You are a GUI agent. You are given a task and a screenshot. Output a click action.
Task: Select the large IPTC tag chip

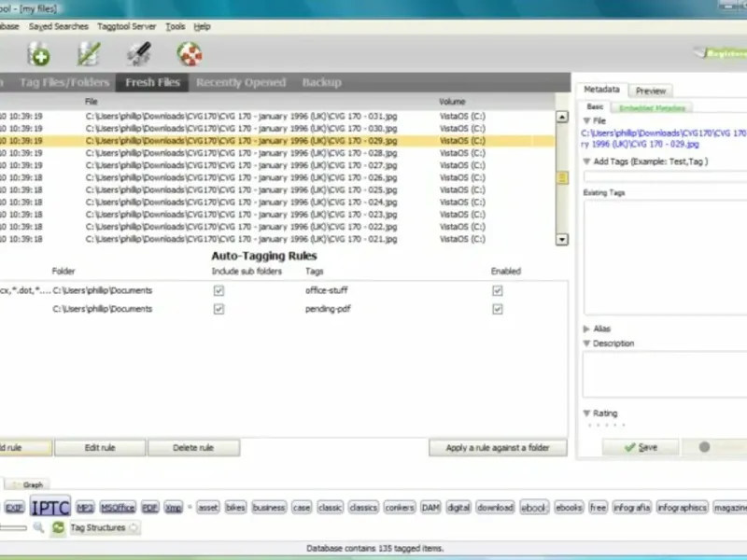(50, 507)
